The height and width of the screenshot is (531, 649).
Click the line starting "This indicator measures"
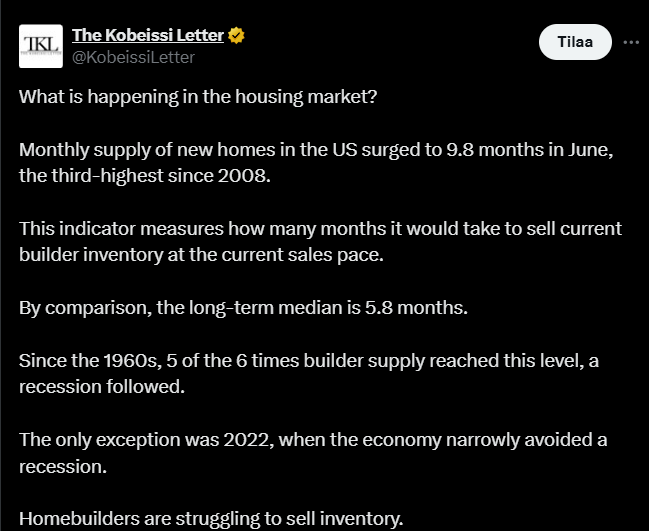click(x=320, y=229)
